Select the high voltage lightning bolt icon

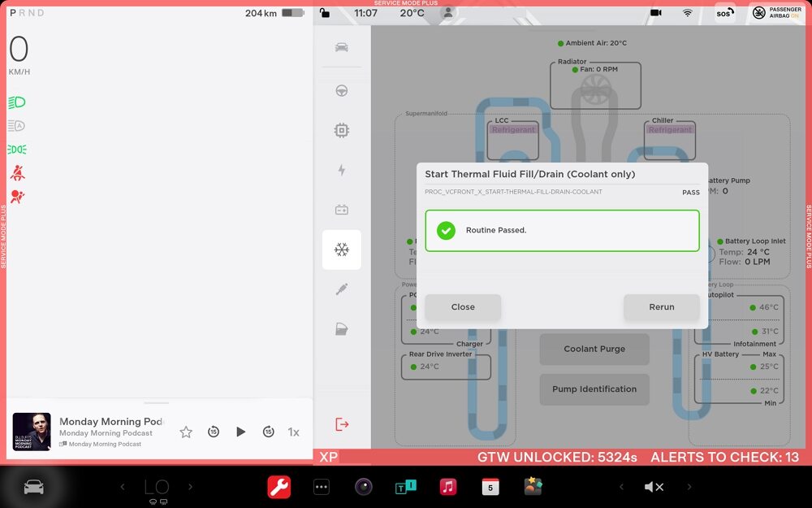click(342, 170)
